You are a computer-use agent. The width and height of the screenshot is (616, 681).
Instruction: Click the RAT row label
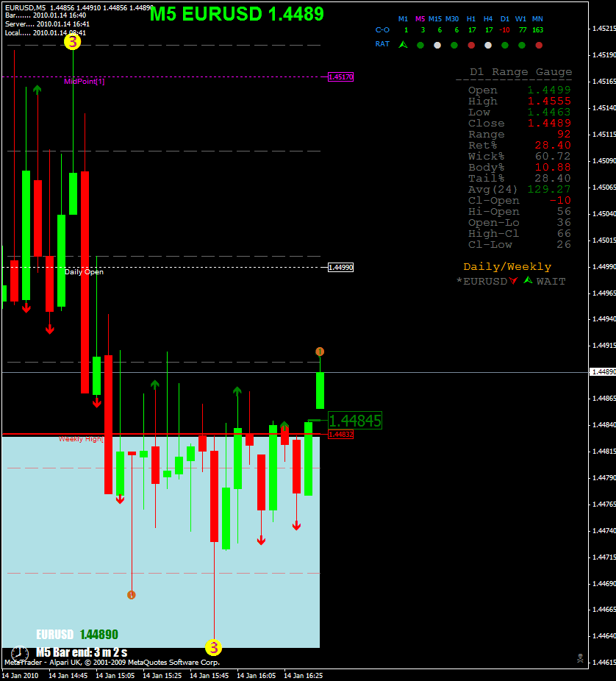point(382,44)
